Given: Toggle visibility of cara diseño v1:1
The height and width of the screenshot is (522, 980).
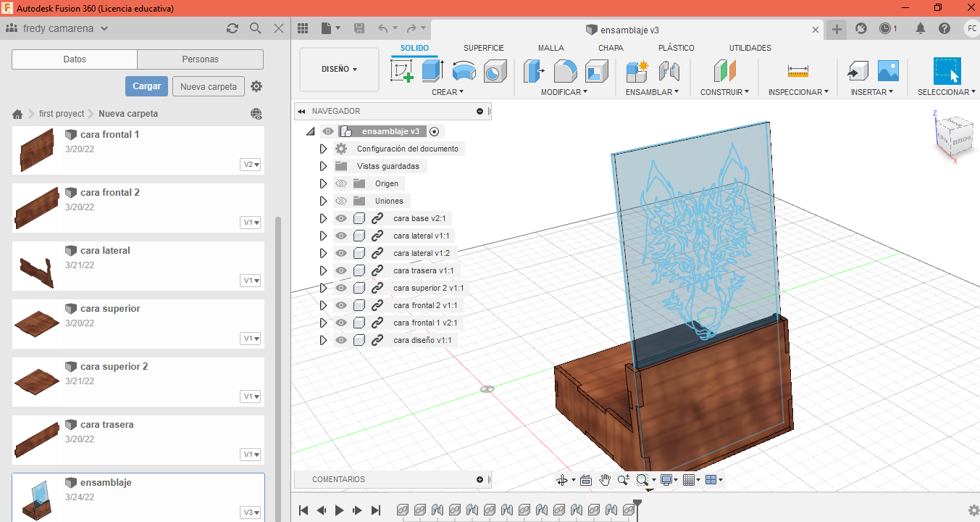Looking at the screenshot, I should pyautogui.click(x=341, y=340).
